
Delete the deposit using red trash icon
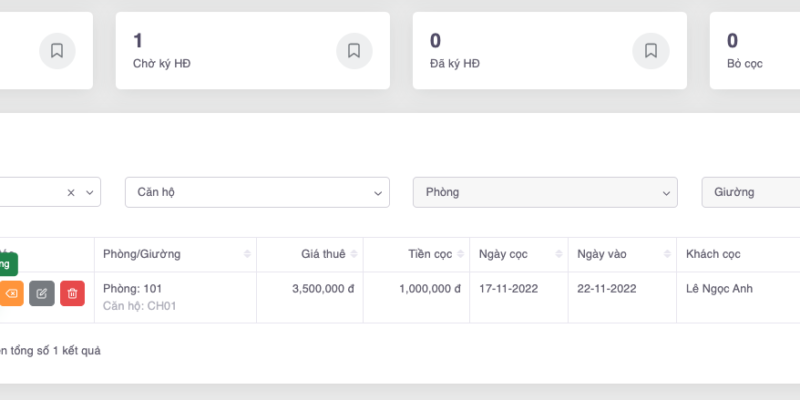point(72,293)
